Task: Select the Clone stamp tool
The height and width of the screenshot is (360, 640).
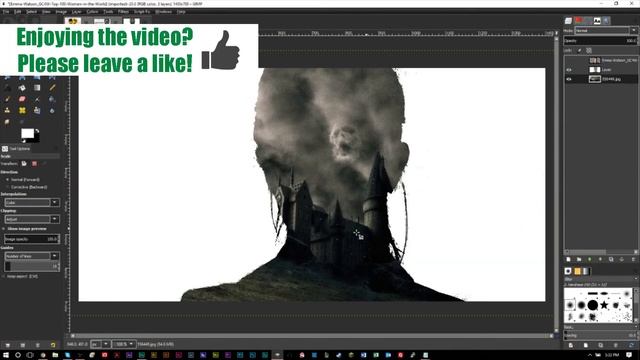Action: [x=7, y=111]
